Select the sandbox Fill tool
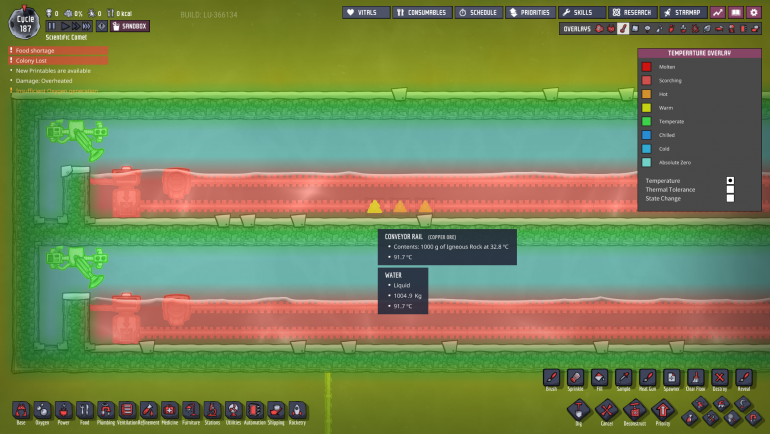This screenshot has height=434, width=770. click(x=600, y=378)
